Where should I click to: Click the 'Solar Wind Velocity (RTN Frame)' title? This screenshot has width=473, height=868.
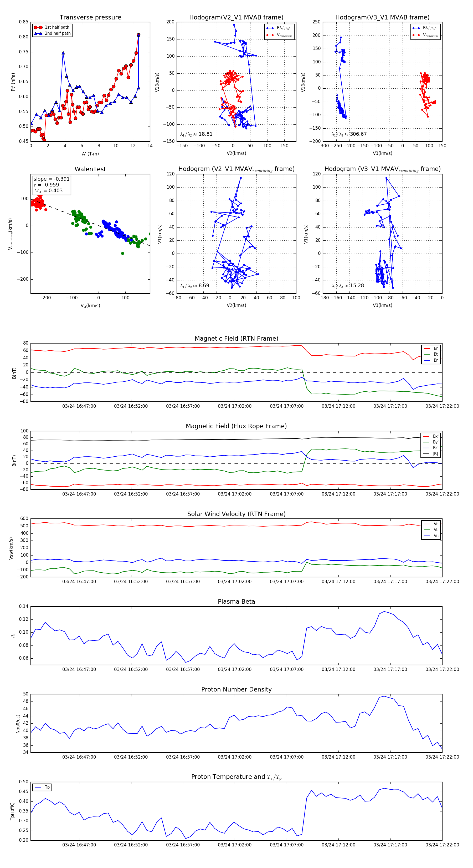[236, 514]
